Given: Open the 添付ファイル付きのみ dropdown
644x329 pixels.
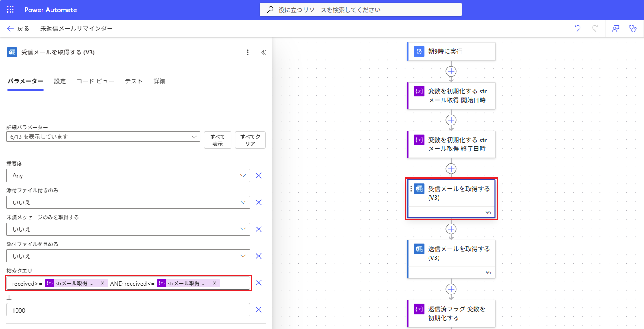Looking at the screenshot, I should point(128,202).
